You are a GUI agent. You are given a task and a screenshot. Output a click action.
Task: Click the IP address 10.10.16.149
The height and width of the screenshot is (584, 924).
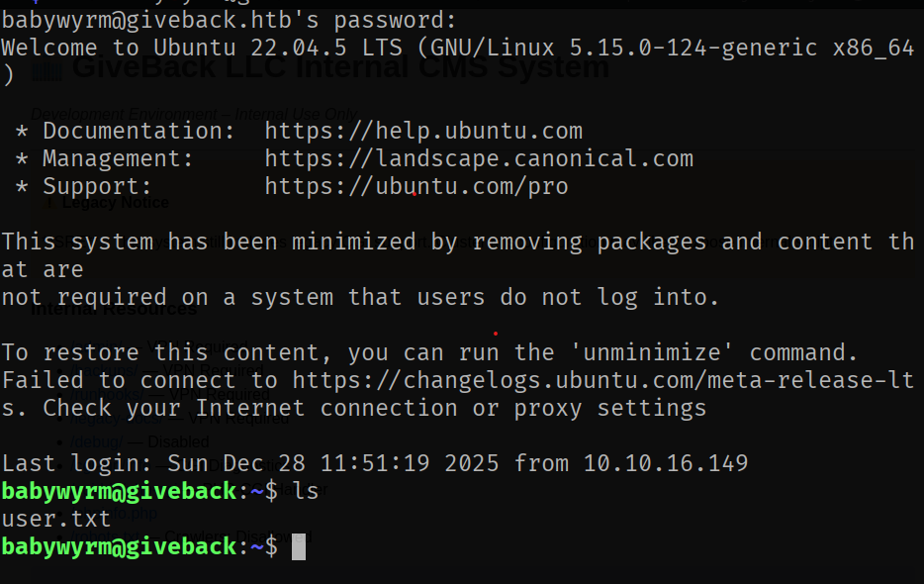(x=666, y=463)
